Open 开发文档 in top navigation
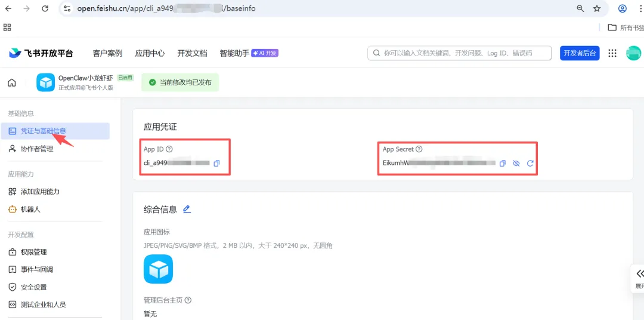 [192, 53]
